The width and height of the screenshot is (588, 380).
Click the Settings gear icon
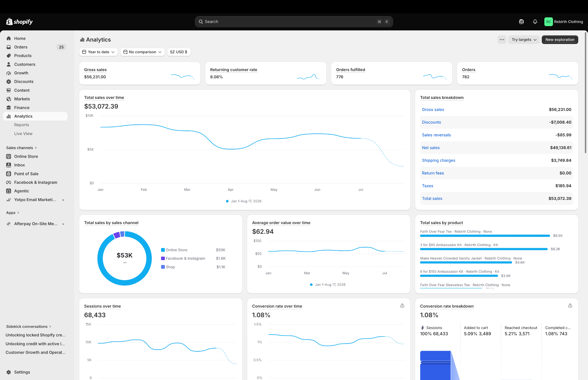click(9, 372)
